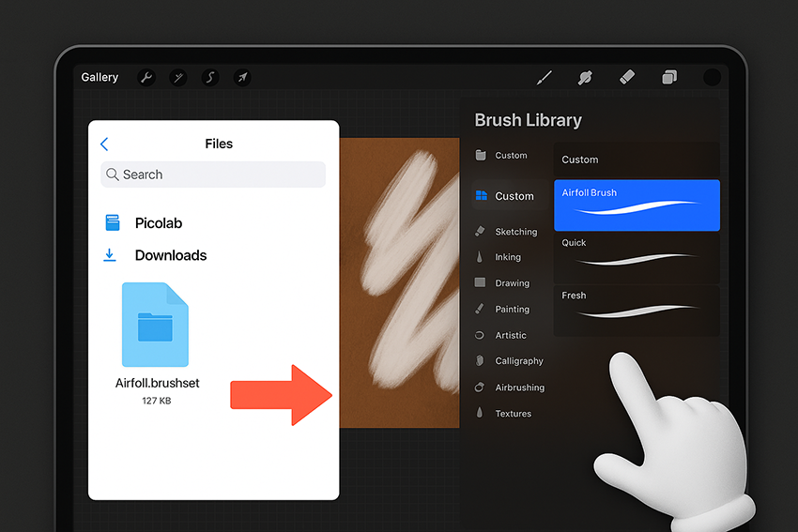Click the folder icon beside Custom
This screenshot has height=532, width=798.
pos(481,155)
